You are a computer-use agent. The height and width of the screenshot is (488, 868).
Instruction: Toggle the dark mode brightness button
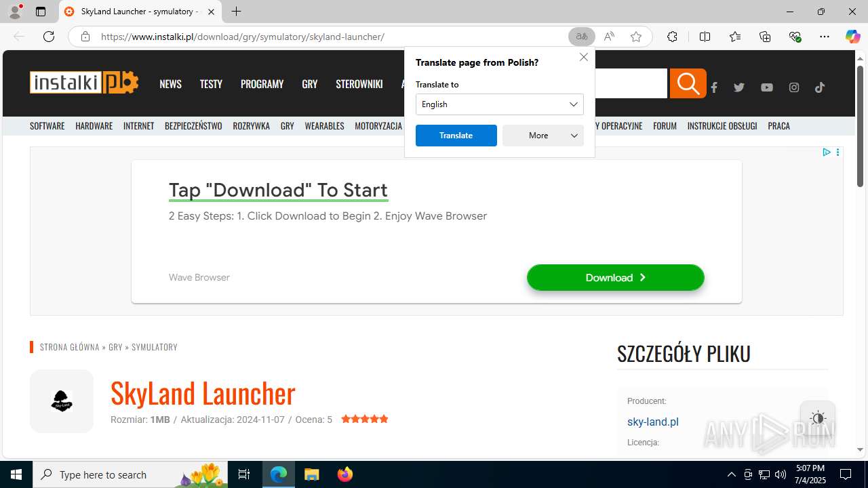(x=818, y=418)
